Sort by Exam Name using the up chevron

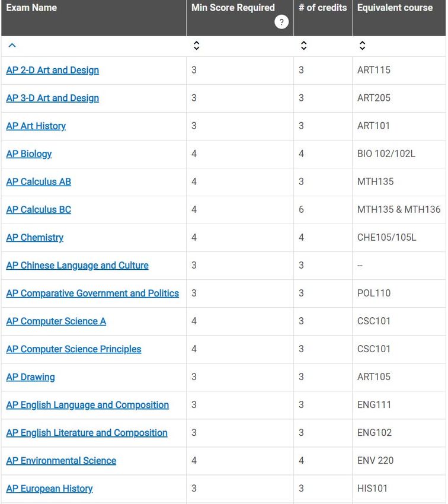(12, 45)
